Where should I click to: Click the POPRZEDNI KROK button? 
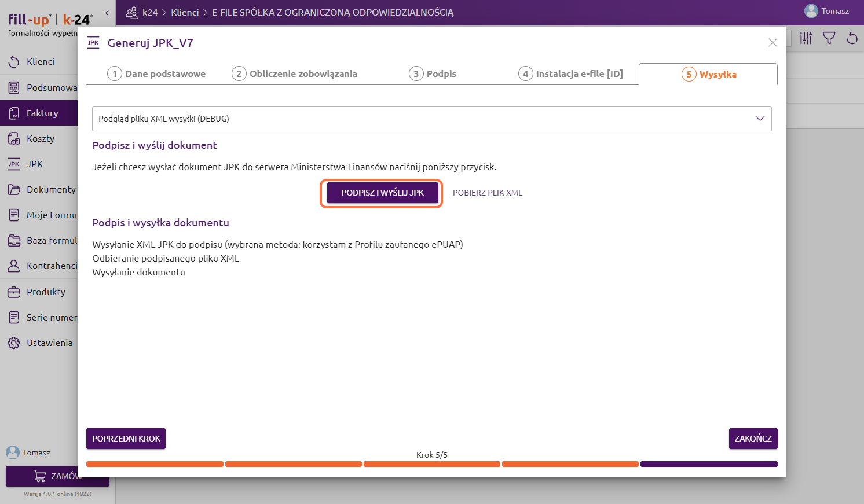(126, 439)
